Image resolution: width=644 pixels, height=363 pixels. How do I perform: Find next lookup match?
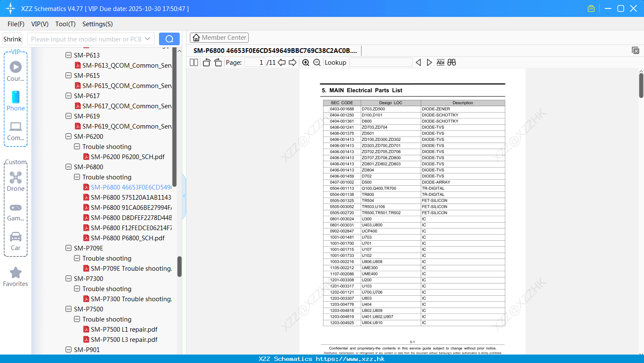429,62
